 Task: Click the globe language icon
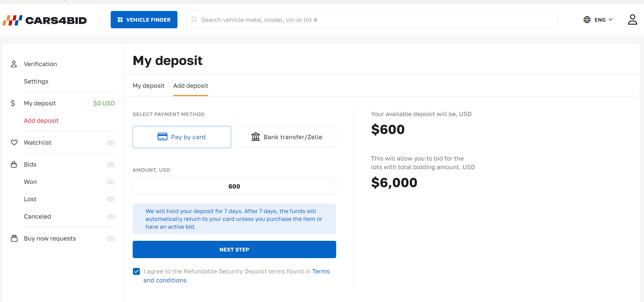pyautogui.click(x=587, y=20)
